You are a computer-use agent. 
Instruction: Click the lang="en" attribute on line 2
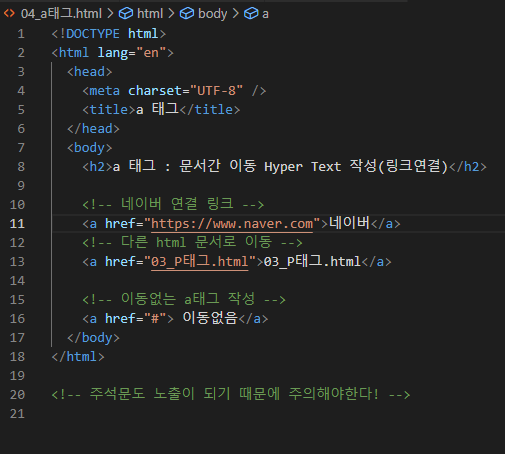132,53
